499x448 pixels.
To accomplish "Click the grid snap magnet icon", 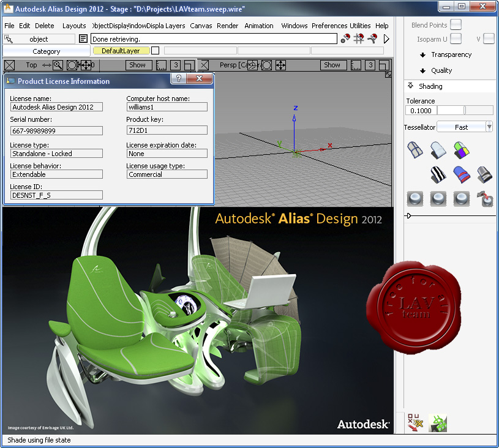I will 359,39.
